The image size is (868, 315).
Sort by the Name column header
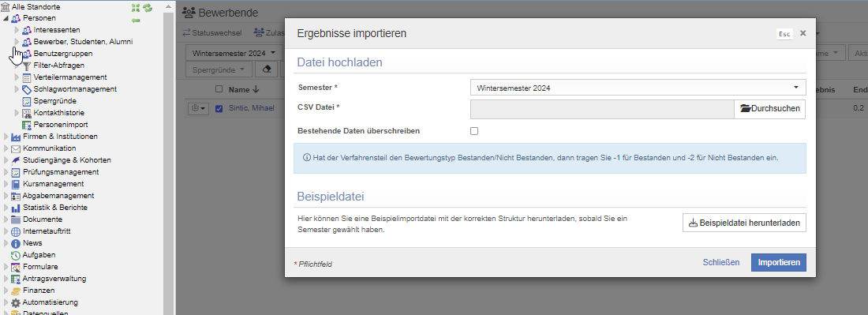[244, 89]
